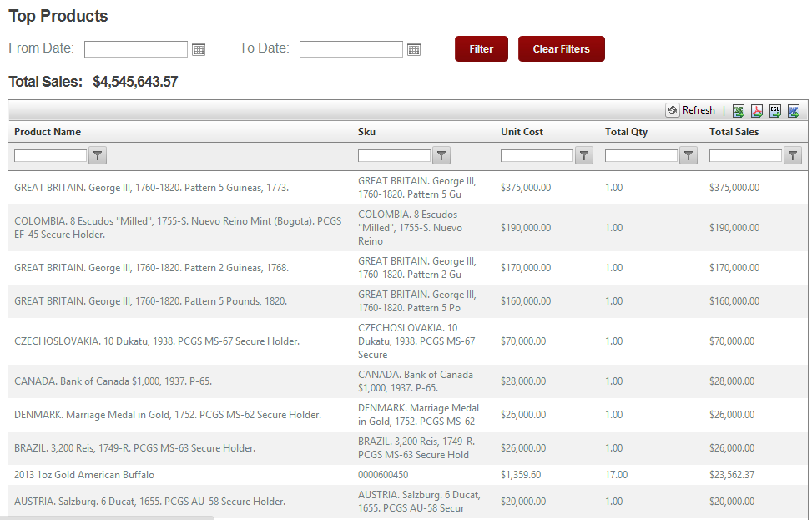Viewport: 812px width, 520px height.
Task: Click the Top Products heading
Action: click(58, 16)
